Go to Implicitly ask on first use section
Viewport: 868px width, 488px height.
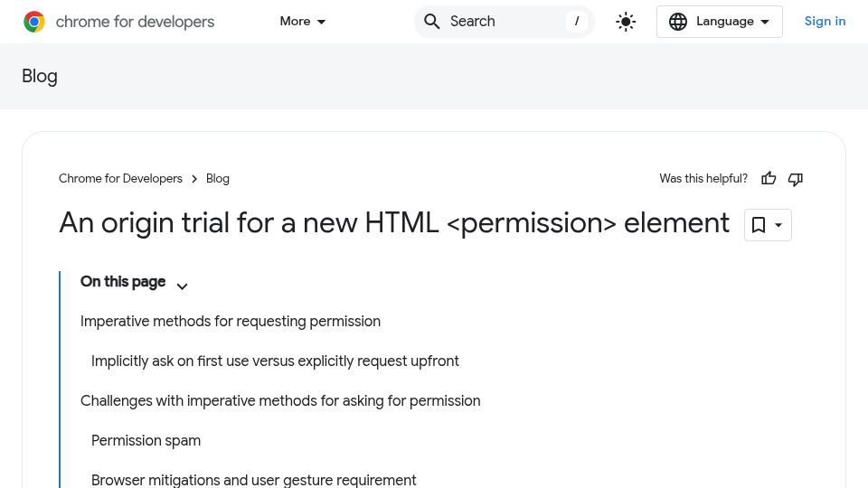(275, 361)
